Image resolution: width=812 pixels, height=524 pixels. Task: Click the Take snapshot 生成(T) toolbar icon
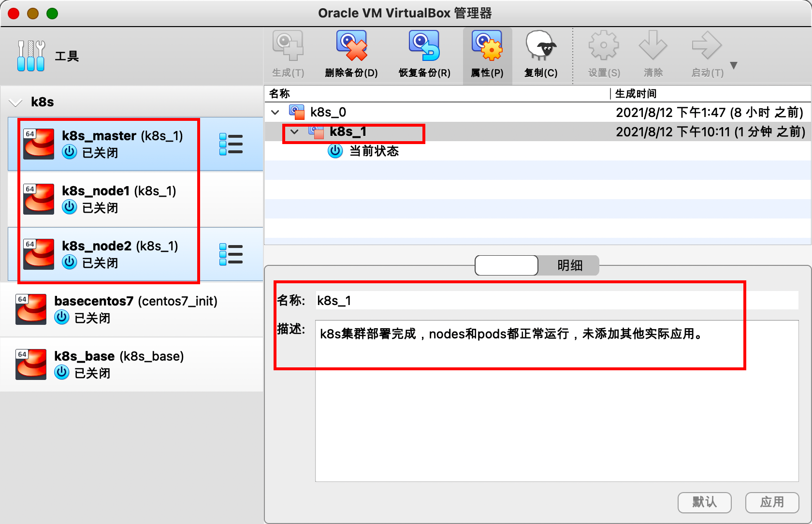coord(288,46)
